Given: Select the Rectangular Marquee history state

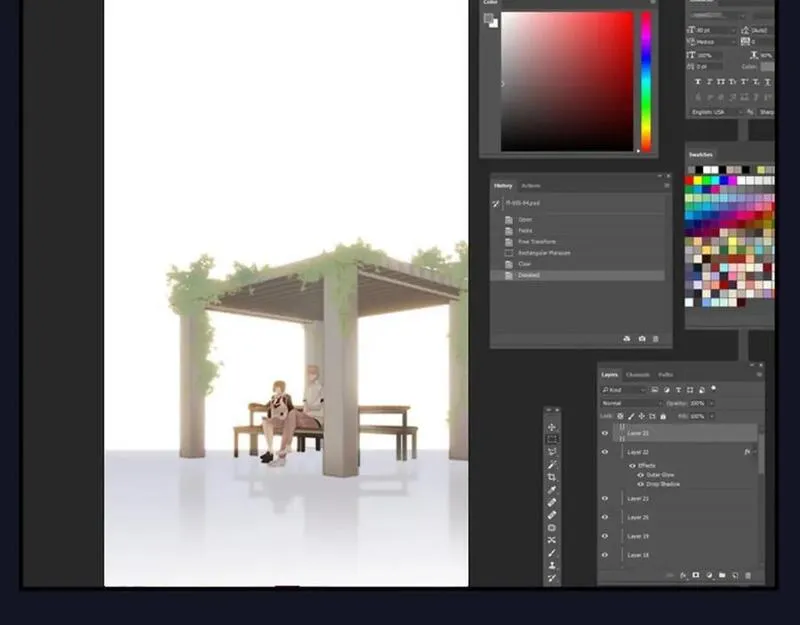Looking at the screenshot, I should (544, 253).
